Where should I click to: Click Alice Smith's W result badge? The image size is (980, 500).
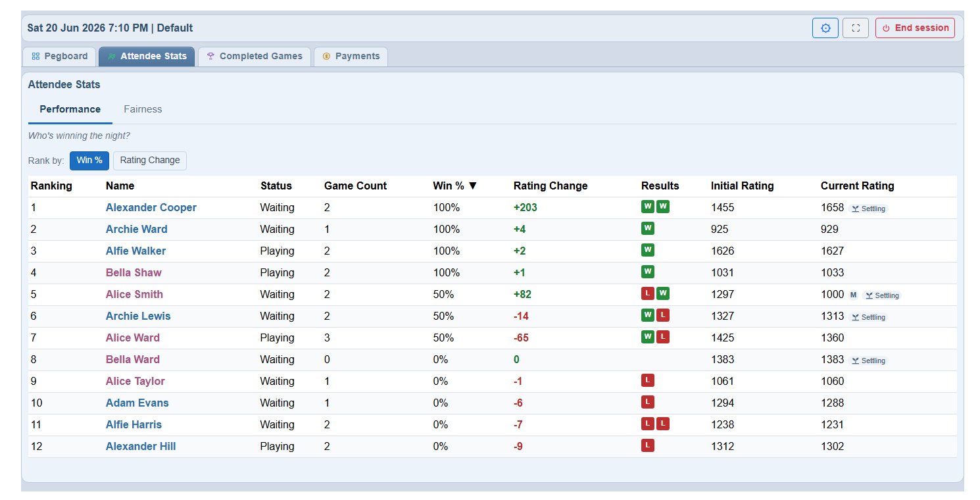click(663, 293)
